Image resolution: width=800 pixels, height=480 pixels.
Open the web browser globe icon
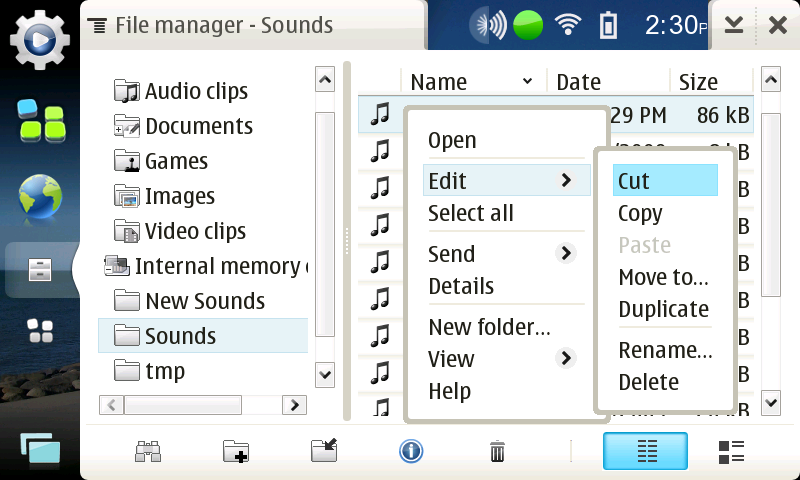pos(39,196)
